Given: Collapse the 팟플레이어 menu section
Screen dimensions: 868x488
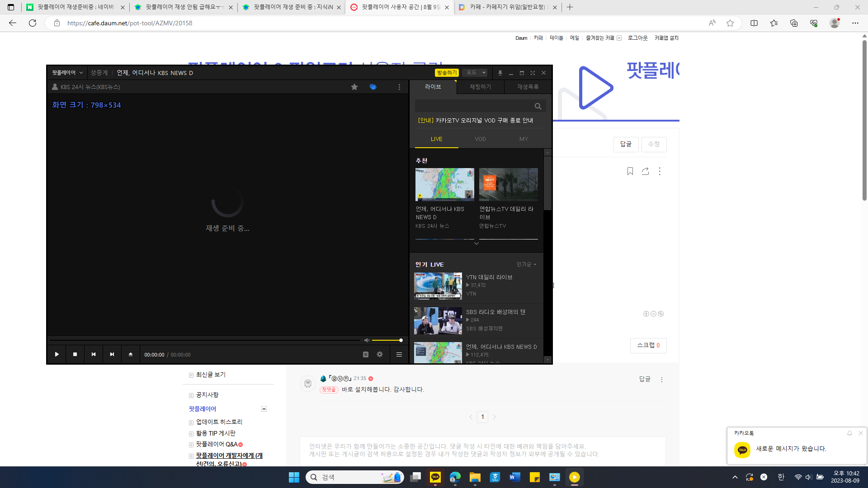Looking at the screenshot, I should pos(264,409).
